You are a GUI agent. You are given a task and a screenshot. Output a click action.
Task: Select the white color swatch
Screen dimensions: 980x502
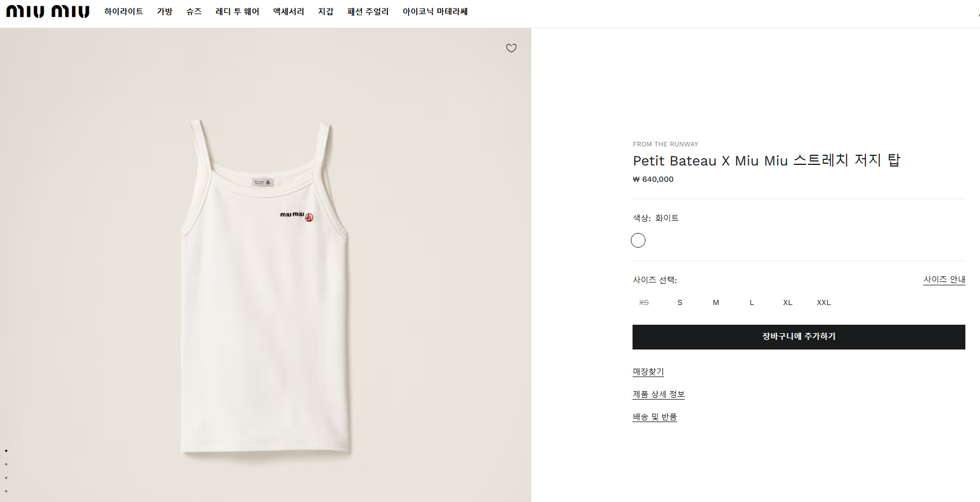click(638, 240)
